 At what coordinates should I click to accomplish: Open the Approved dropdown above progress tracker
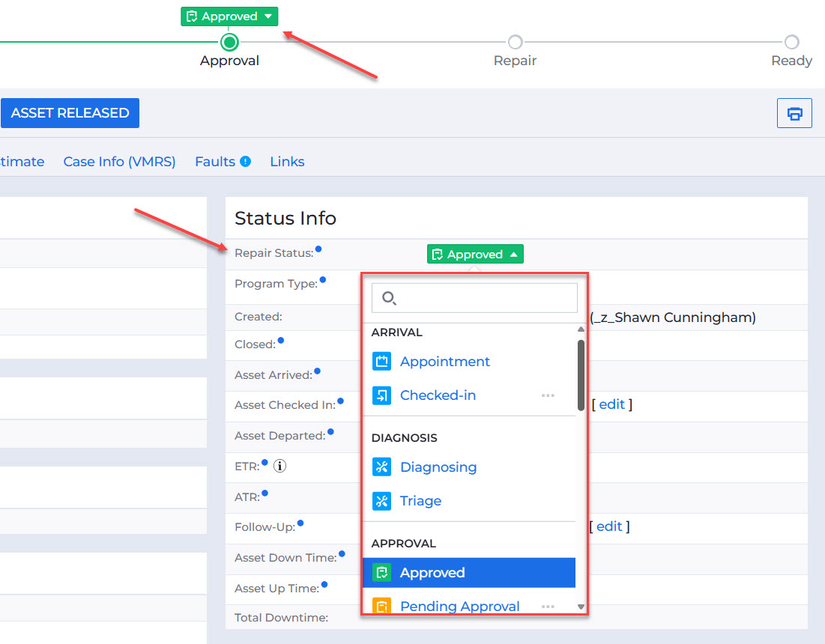click(x=229, y=16)
